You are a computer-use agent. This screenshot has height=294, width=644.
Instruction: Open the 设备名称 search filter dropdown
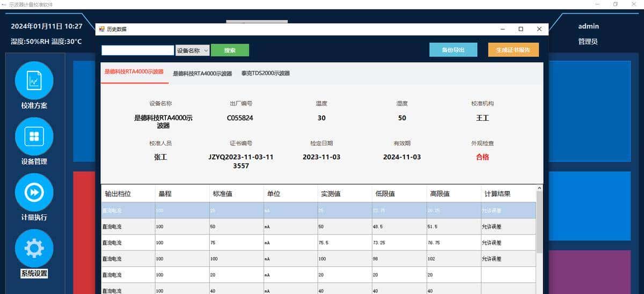[x=193, y=50]
